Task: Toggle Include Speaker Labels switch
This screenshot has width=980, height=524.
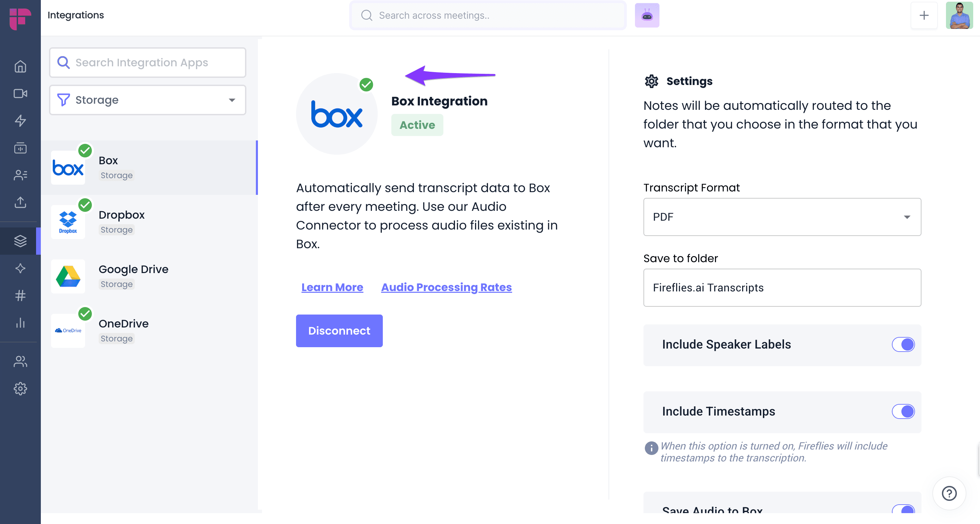Action: point(903,344)
